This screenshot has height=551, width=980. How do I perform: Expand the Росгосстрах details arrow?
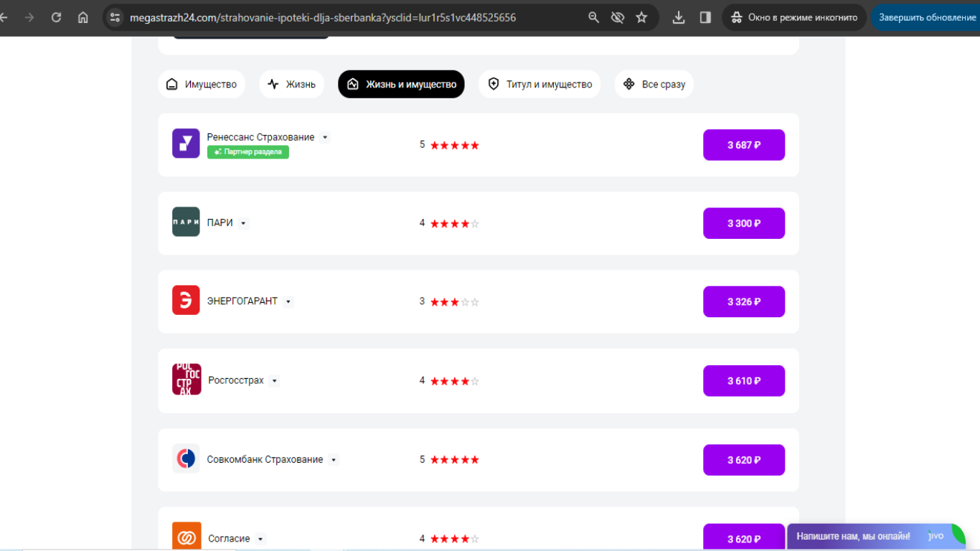pyautogui.click(x=274, y=381)
